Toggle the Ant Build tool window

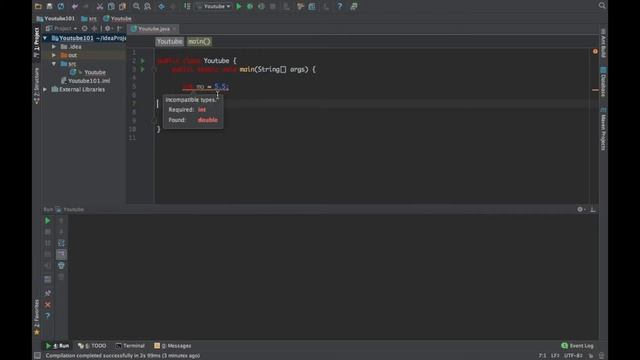point(603,43)
